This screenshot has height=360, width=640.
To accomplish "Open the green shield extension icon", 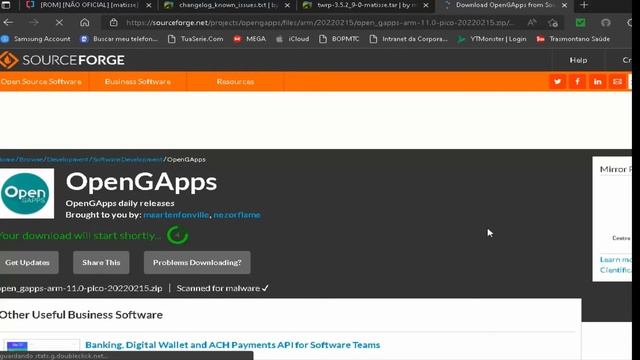I will [x=580, y=23].
